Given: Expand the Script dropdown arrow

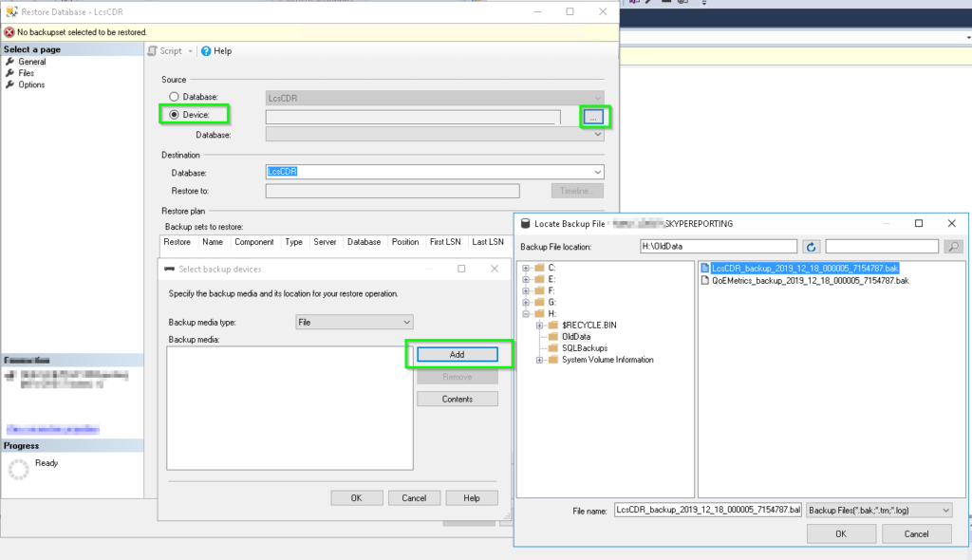Looking at the screenshot, I should 190,51.
